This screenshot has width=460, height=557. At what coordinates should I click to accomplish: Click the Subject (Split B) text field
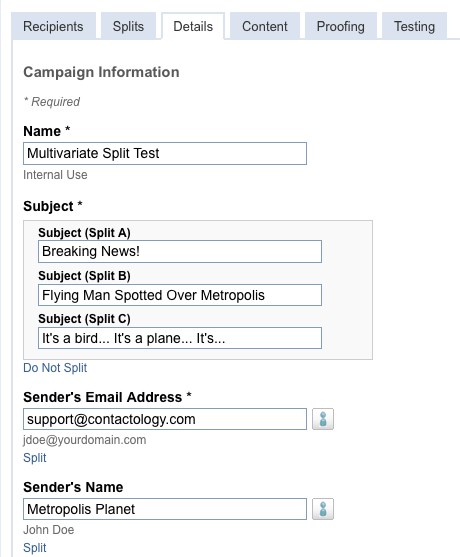[x=180, y=295]
